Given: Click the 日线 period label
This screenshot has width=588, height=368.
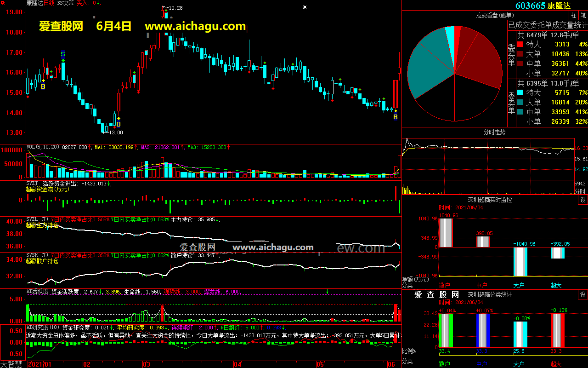Looking at the screenshot, I should tap(50, 3).
